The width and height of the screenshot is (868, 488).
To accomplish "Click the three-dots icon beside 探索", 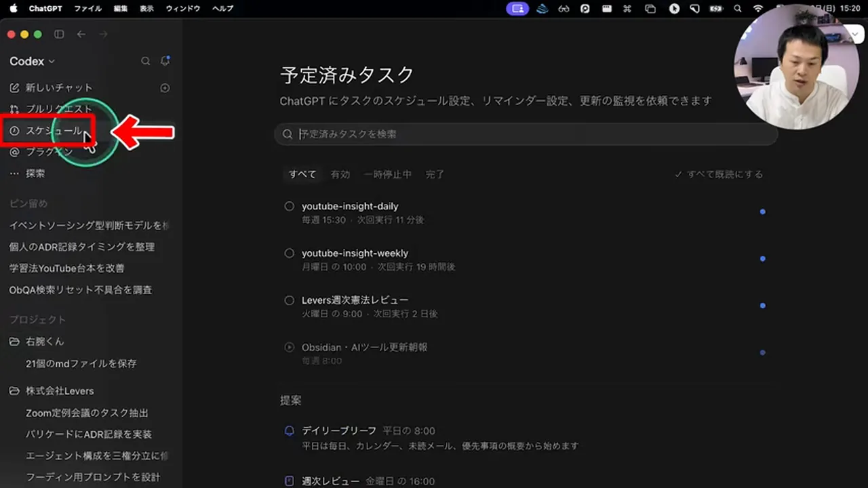I will point(14,174).
